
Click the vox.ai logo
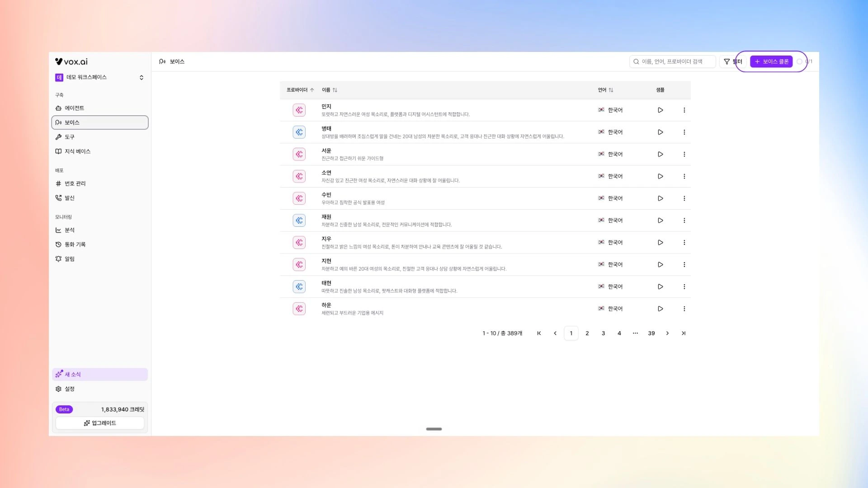71,62
